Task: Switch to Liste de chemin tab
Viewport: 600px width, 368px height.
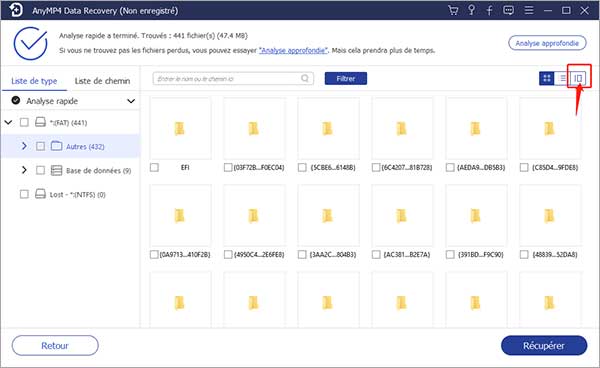Action: tap(102, 81)
